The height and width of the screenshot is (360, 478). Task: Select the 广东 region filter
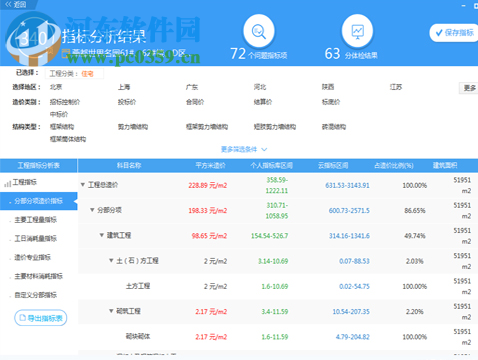(x=192, y=87)
